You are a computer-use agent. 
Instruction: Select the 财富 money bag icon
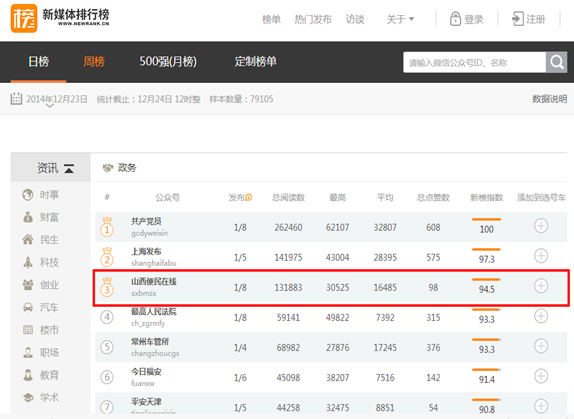pyautogui.click(x=28, y=217)
